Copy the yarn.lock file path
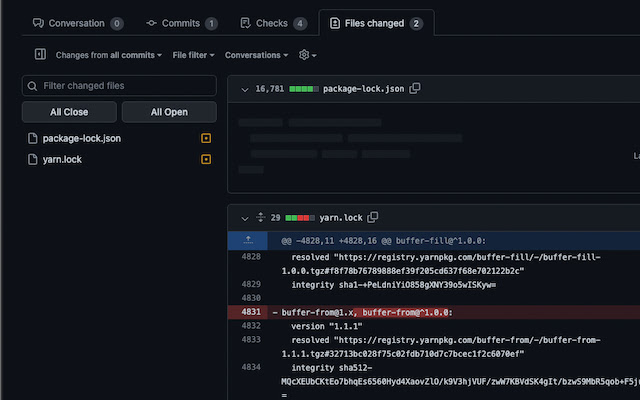The width and height of the screenshot is (640, 400). tap(373, 217)
